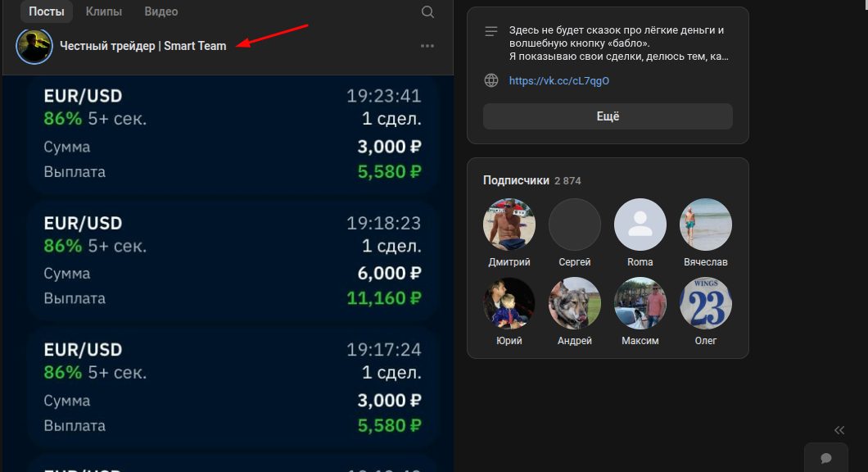Click the globe icon beside the link
Viewport: 868px width, 472px height.
coord(491,80)
